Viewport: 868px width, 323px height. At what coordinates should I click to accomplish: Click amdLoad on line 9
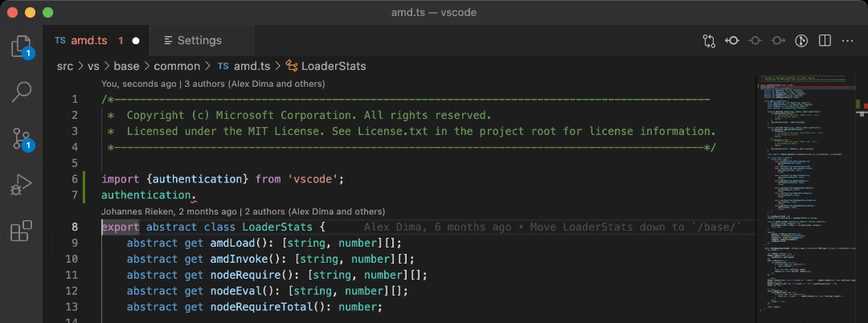[232, 243]
